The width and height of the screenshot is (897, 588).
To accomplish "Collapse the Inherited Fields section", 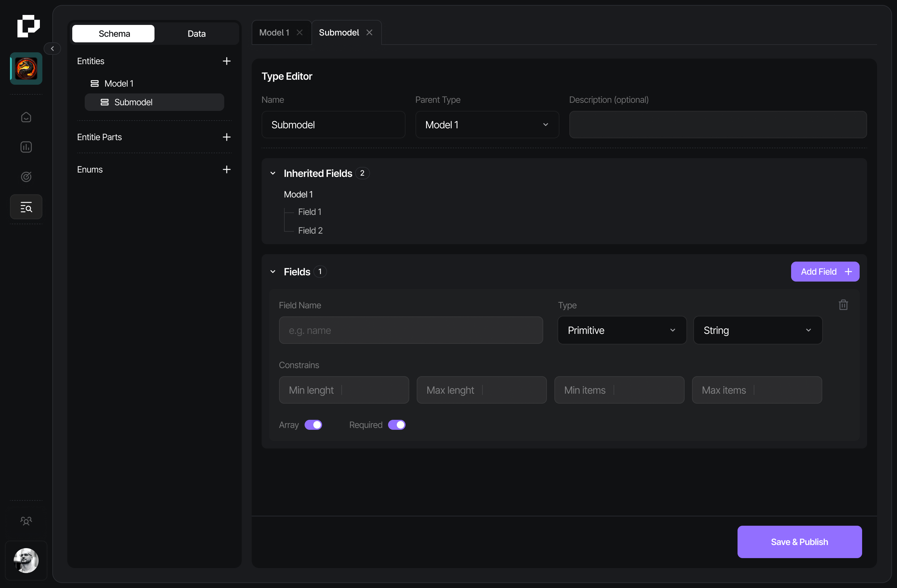I will coord(273,173).
